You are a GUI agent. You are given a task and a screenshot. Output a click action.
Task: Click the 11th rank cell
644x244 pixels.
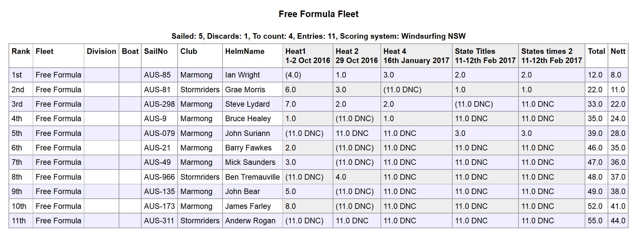point(19,221)
